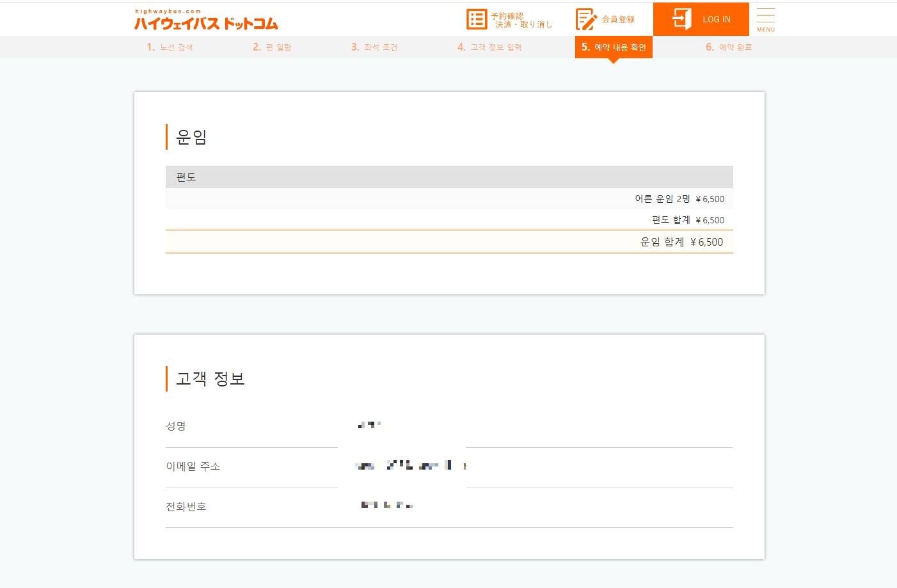Viewport: 897px width, 588px height.
Task: Click the LOG IN arrow icon
Action: (x=682, y=19)
